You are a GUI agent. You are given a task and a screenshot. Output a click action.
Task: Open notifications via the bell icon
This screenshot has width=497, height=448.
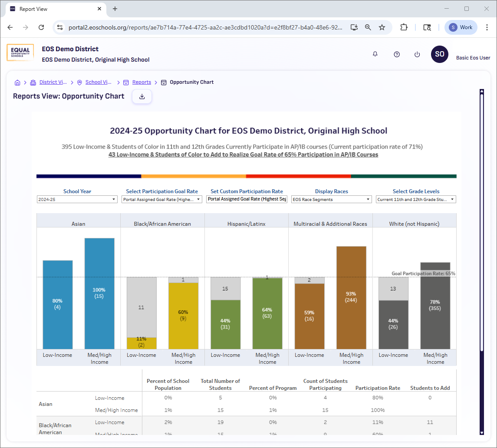point(375,54)
